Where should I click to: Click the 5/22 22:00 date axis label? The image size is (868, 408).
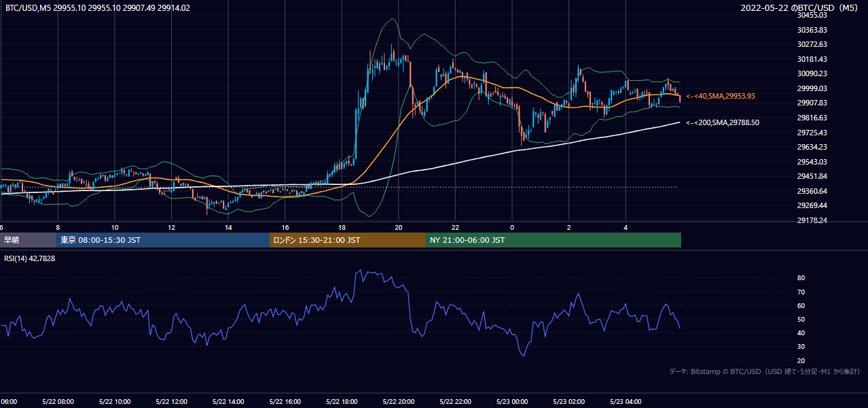[x=455, y=402]
